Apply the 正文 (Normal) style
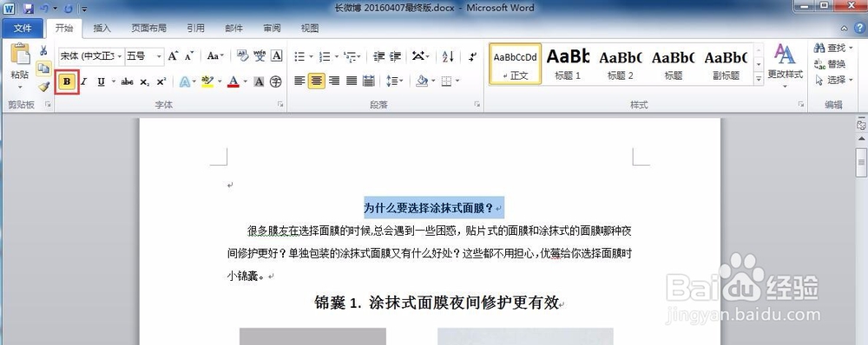868x345 pixels. (516, 63)
